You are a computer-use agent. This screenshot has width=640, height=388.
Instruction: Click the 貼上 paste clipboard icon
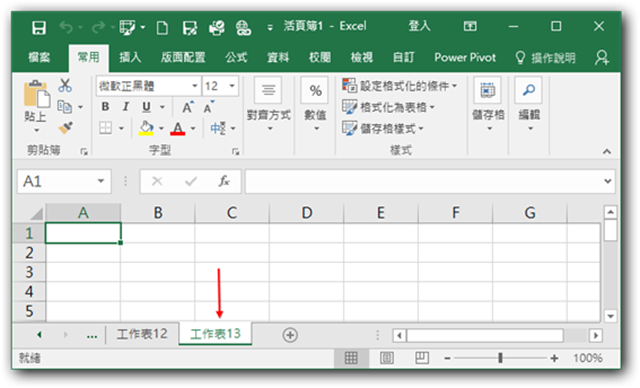coord(37,94)
